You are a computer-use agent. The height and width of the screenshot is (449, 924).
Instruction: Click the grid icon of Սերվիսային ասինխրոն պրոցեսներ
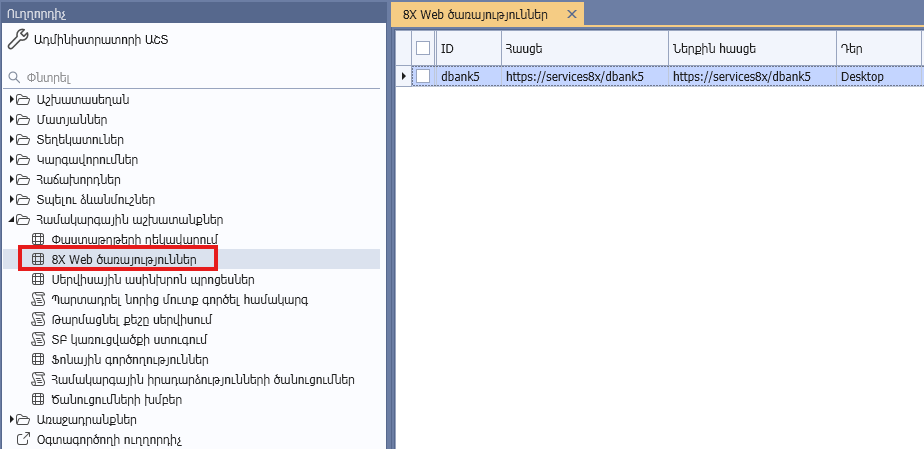[39, 280]
